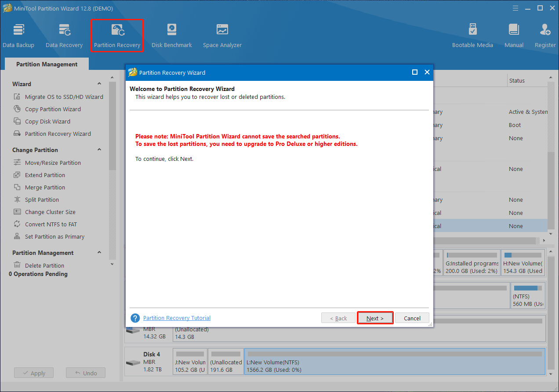
Task: Select 191.6 GB unallocated space on Disk 4
Action: tap(226, 361)
